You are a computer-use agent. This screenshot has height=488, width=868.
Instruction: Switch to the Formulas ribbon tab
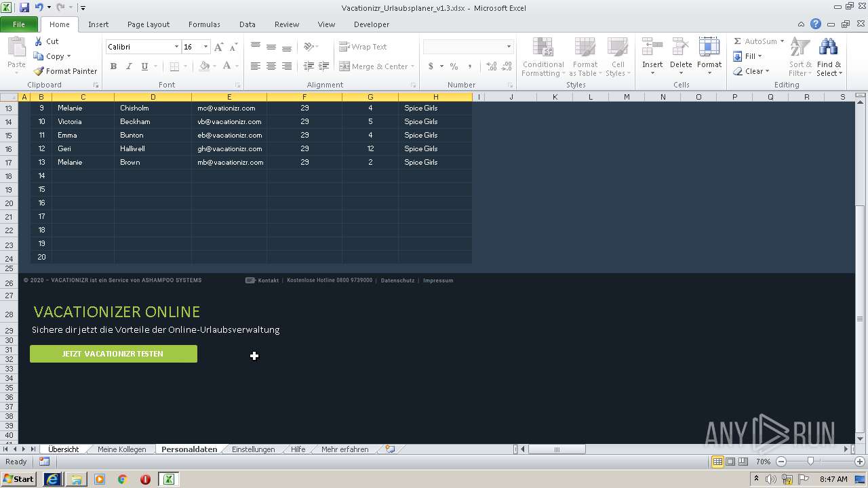(204, 24)
